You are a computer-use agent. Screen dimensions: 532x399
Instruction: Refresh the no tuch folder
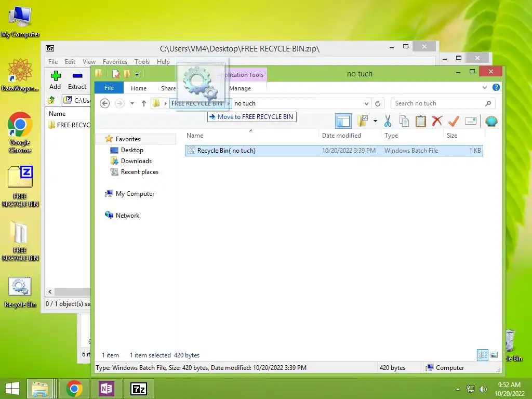point(378,103)
